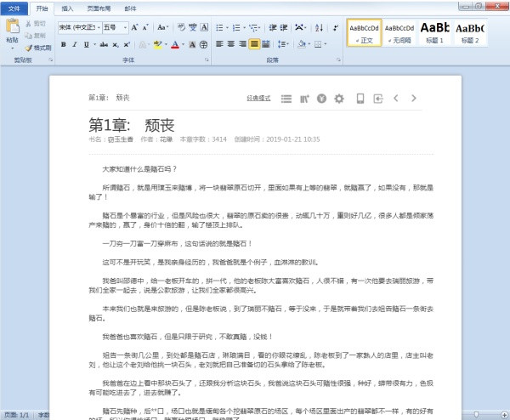The width and height of the screenshot is (510, 420).
Task: Open the table of contents list icon
Action: tap(286, 99)
